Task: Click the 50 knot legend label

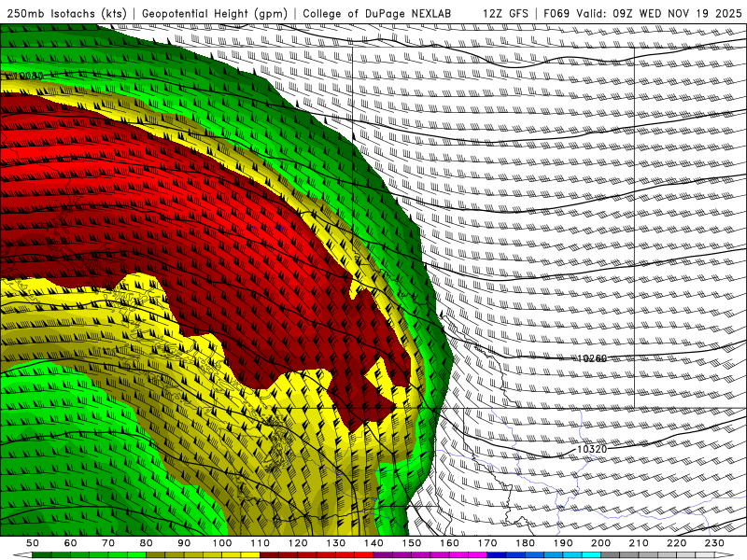Action: click(x=33, y=543)
